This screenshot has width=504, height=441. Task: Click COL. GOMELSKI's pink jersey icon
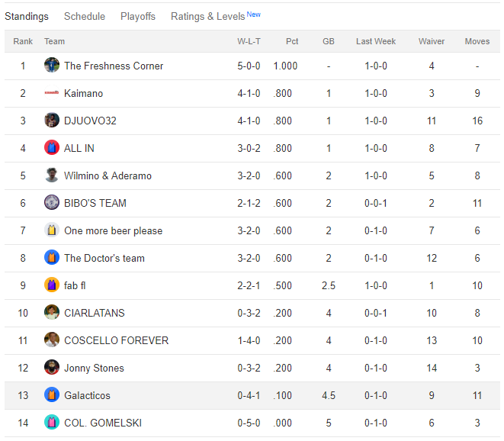click(x=52, y=423)
